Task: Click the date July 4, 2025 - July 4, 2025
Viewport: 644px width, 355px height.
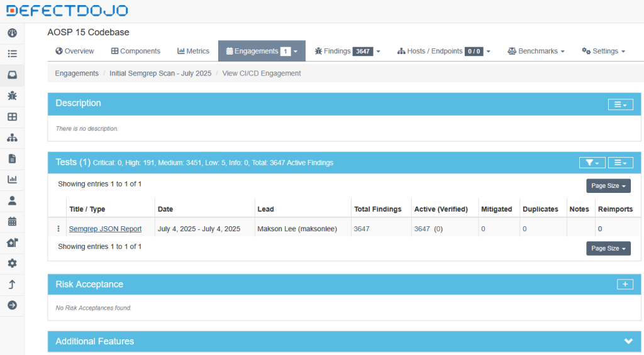Action: (199, 229)
